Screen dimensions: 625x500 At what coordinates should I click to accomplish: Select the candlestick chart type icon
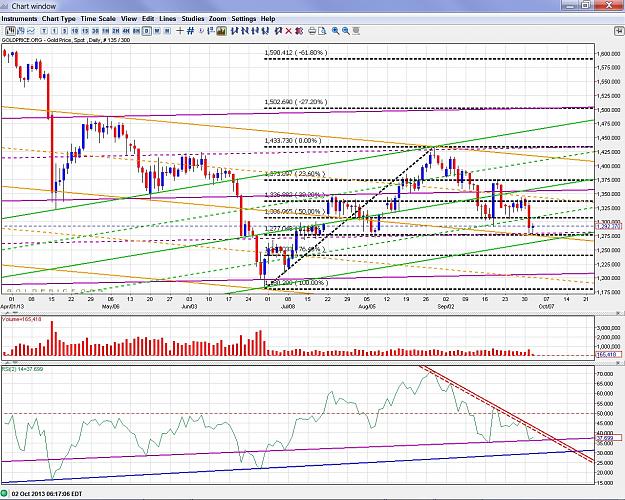pyautogui.click(x=10, y=31)
